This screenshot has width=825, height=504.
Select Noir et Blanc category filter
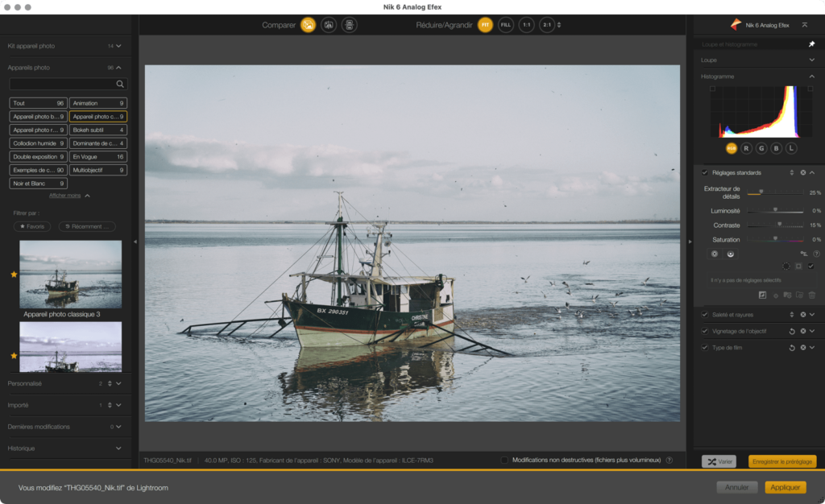click(38, 184)
